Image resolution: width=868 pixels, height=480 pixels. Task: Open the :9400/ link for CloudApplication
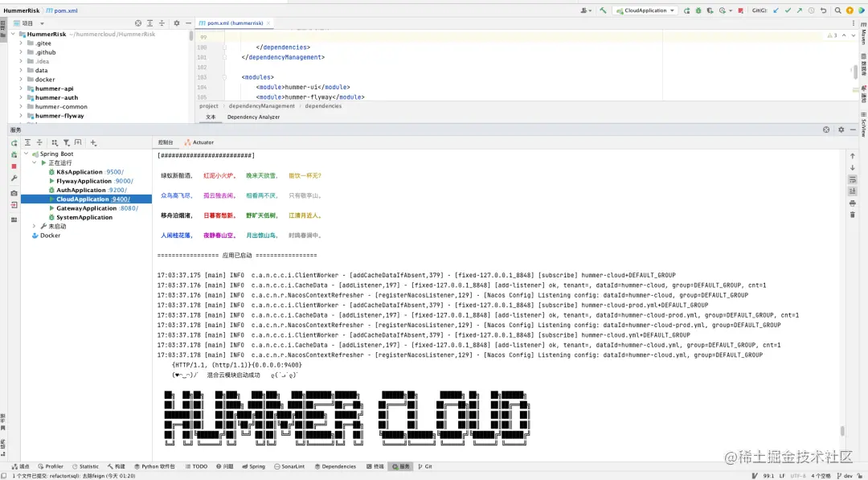120,199
